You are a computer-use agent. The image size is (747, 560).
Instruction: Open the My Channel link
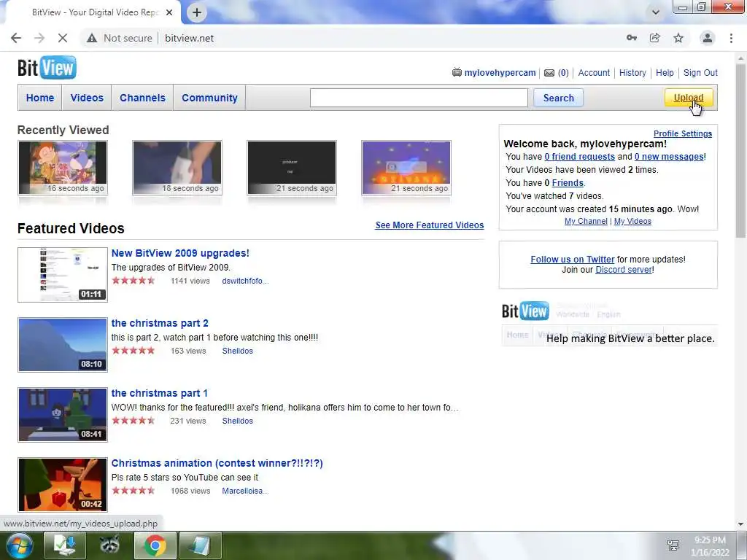coord(586,221)
